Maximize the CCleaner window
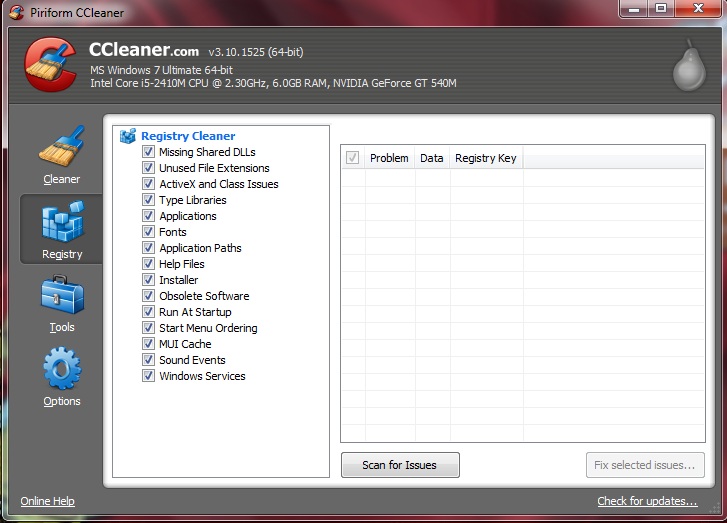 (661, 8)
